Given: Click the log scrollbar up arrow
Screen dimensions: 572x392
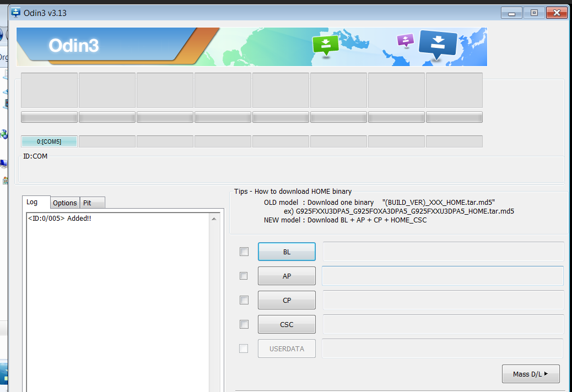Looking at the screenshot, I should [214, 219].
